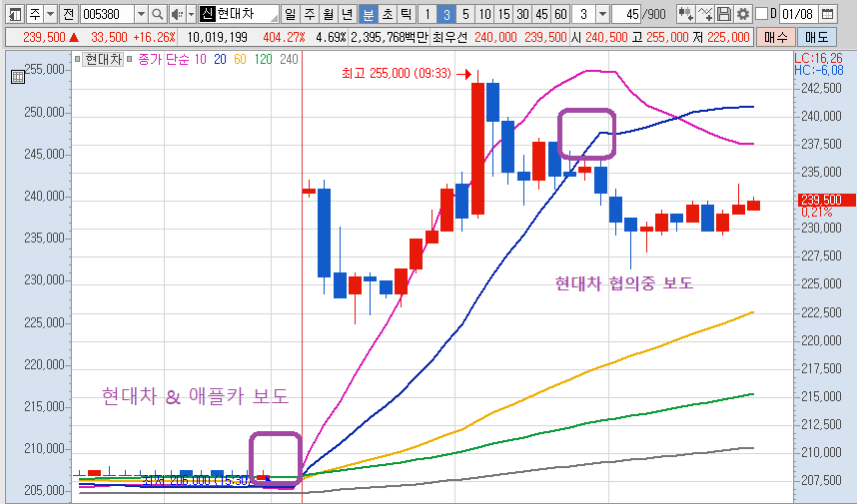
Task: Choose the 15-minute interval tab
Action: coord(503,14)
